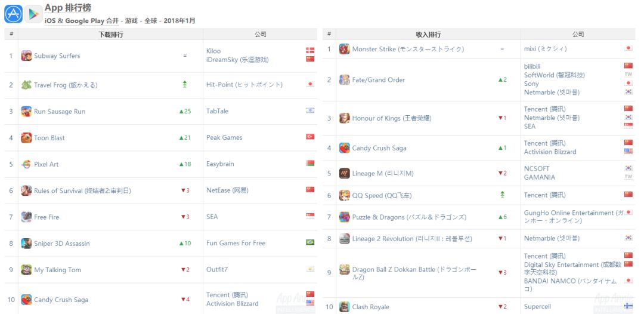Select the Toon Blast app icon
This screenshot has height=314, width=644.
26,138
